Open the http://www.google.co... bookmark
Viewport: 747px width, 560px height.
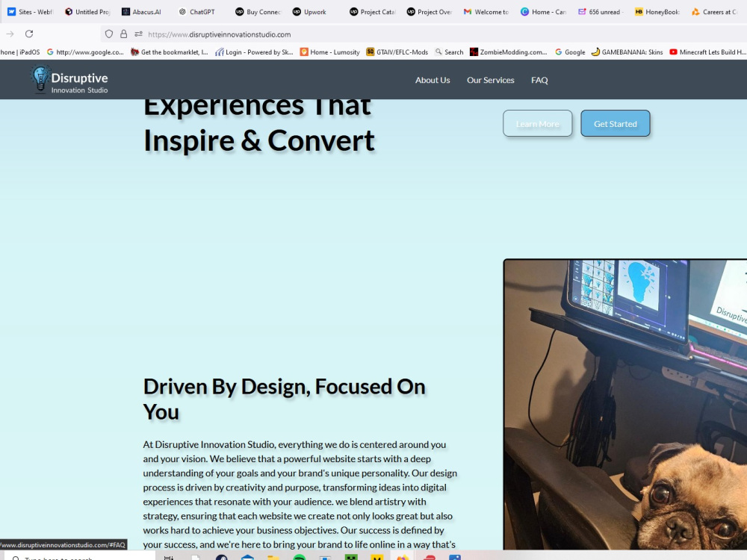tap(85, 52)
